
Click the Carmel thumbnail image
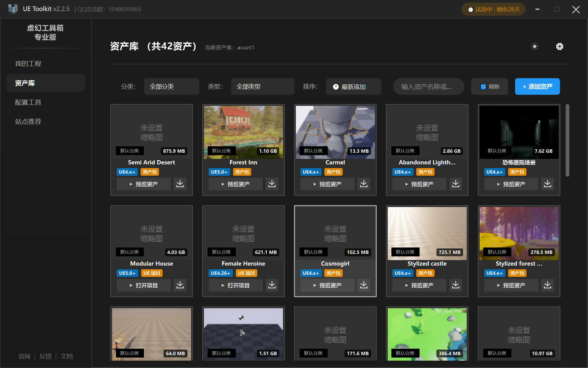[335, 132]
